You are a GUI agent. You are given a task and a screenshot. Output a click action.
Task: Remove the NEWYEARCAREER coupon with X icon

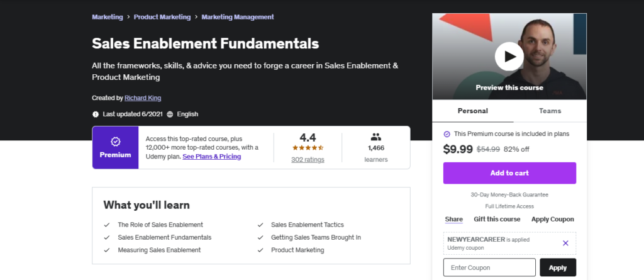(x=565, y=243)
